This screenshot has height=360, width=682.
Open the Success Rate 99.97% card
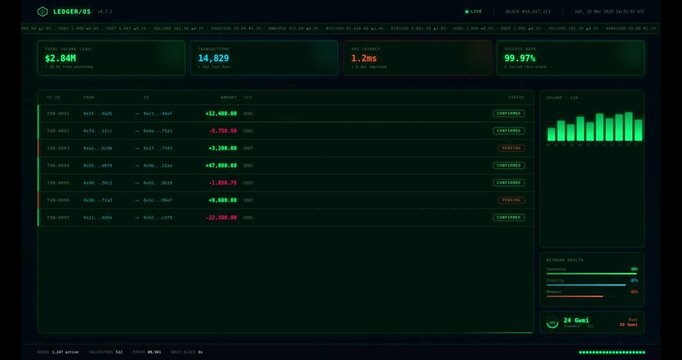[571, 58]
